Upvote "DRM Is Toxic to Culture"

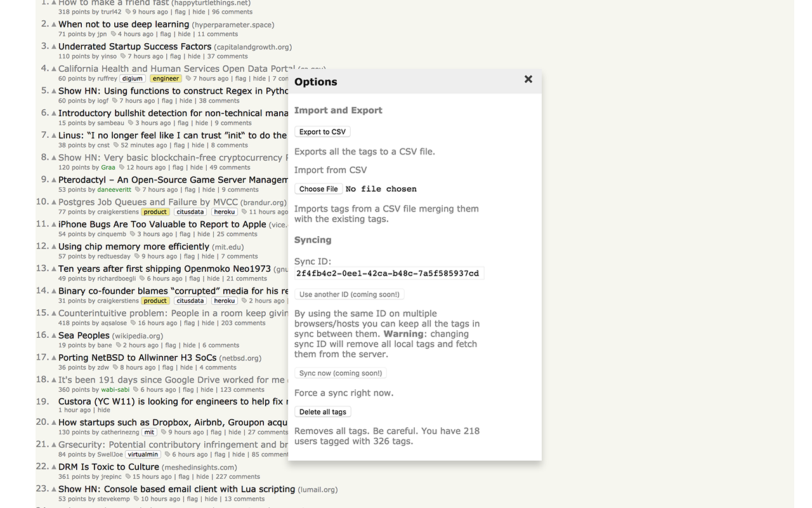click(53, 466)
